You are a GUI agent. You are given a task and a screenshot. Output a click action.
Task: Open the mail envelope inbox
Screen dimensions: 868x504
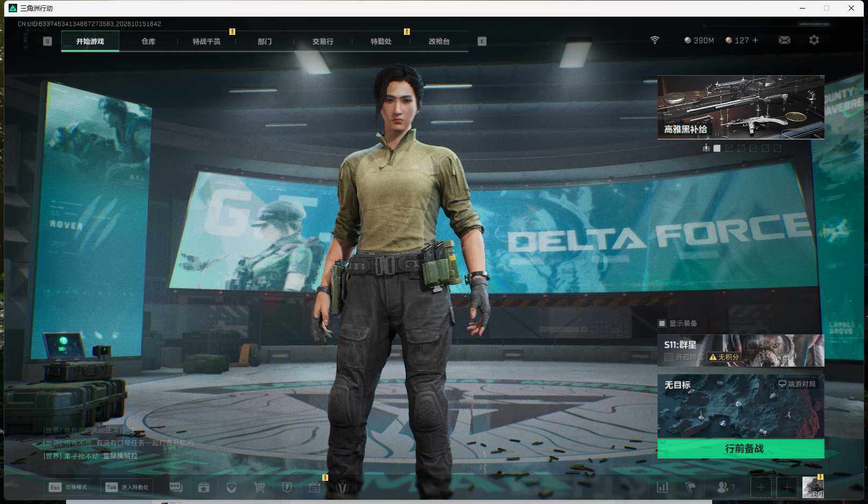click(784, 40)
